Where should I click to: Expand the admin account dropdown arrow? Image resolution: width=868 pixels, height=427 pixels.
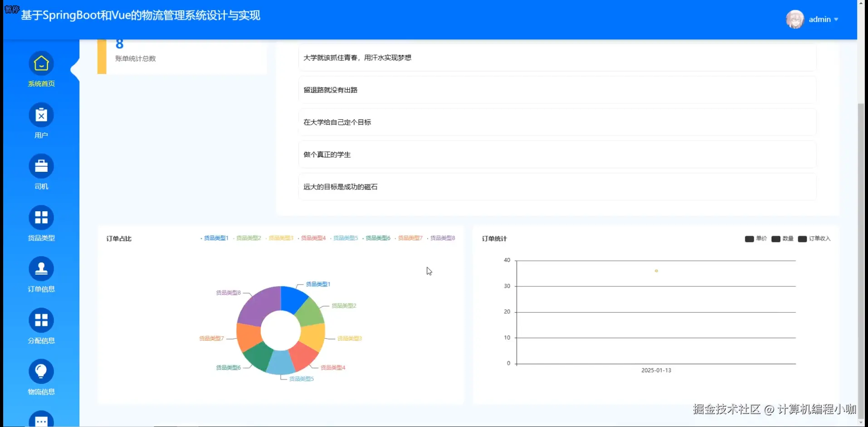[x=836, y=19]
